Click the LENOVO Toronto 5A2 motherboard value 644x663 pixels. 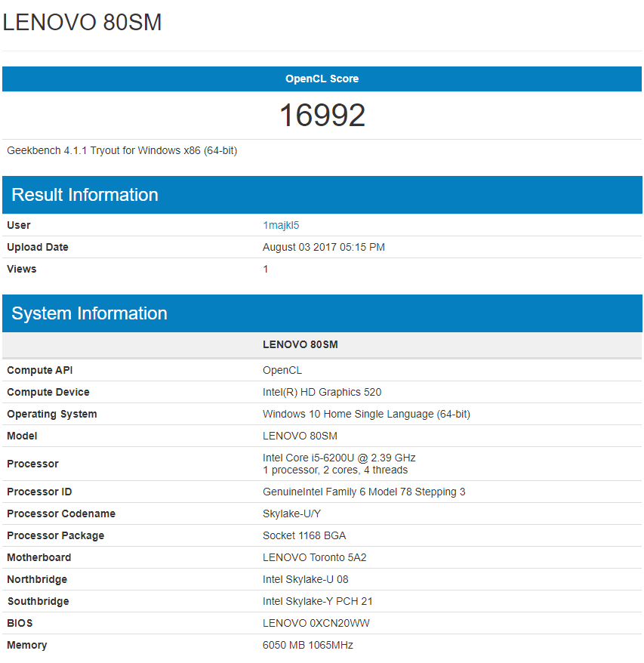click(316, 557)
